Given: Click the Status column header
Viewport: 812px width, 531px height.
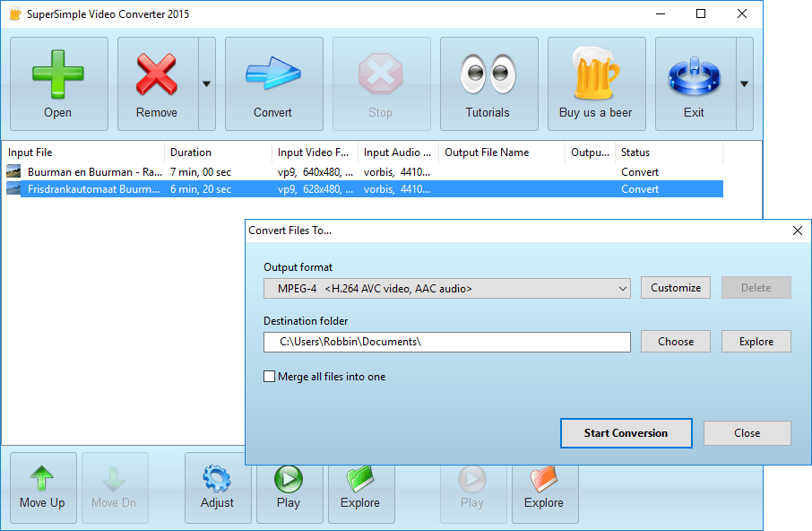Looking at the screenshot, I should click(x=669, y=152).
